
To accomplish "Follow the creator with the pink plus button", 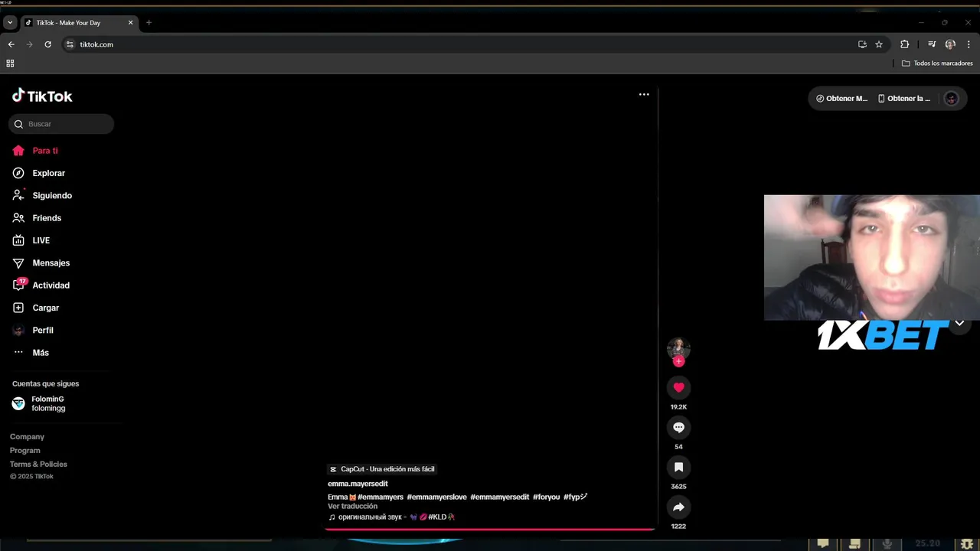I will (678, 361).
